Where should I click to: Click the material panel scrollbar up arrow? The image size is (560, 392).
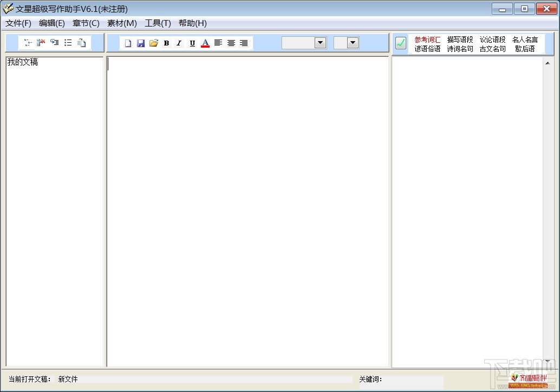point(548,63)
